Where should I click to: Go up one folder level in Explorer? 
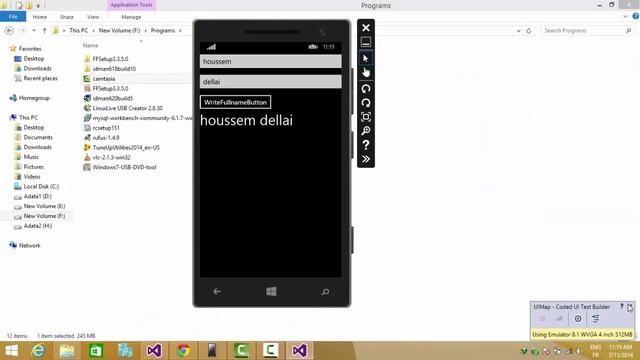[x=44, y=31]
